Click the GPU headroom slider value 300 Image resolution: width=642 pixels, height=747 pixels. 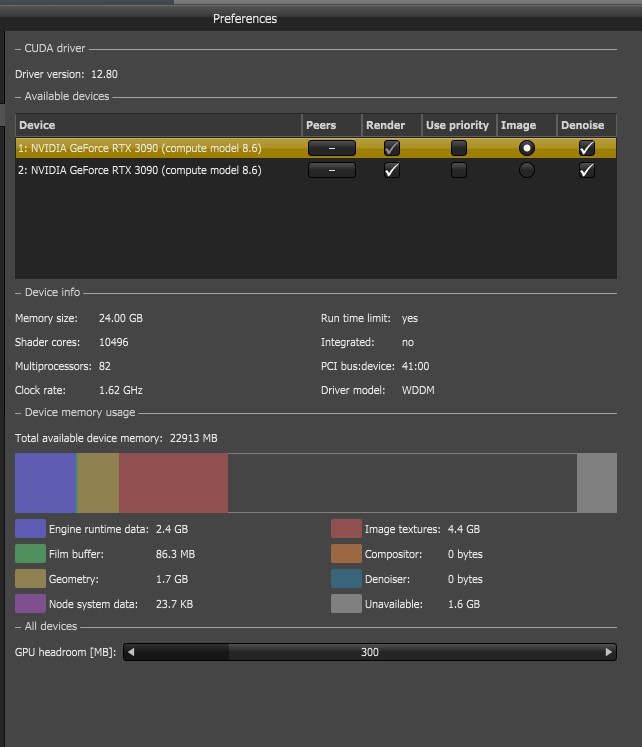tap(370, 652)
